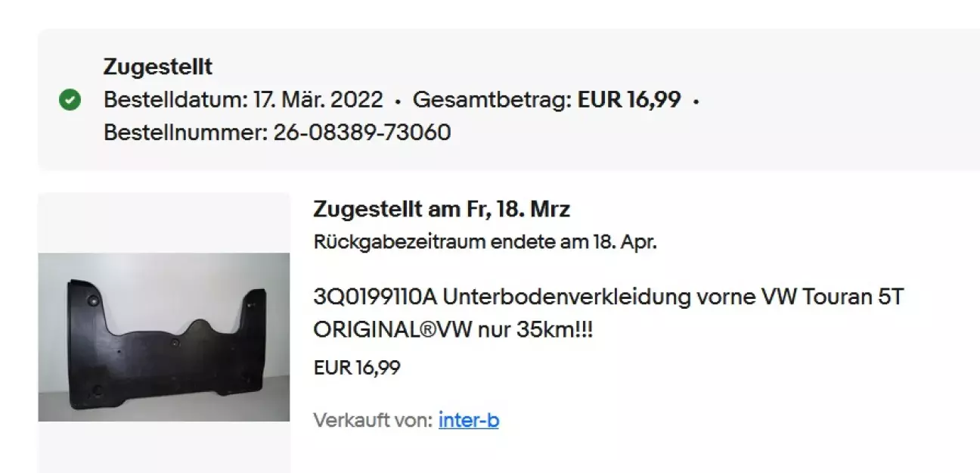Click the Zugestellt status heading
The height and width of the screenshot is (473, 980).
[x=158, y=67]
